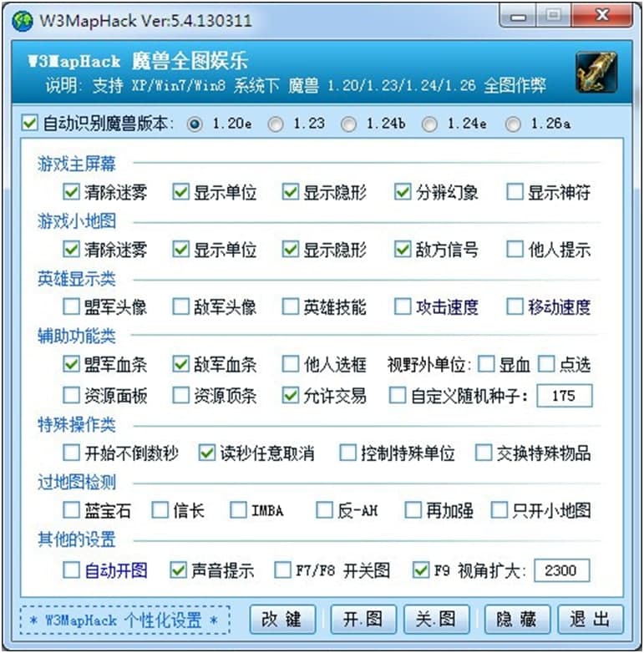The height and width of the screenshot is (653, 644).
Task: Enable the 显示神符 checkbox
Action: pyautogui.click(x=515, y=192)
